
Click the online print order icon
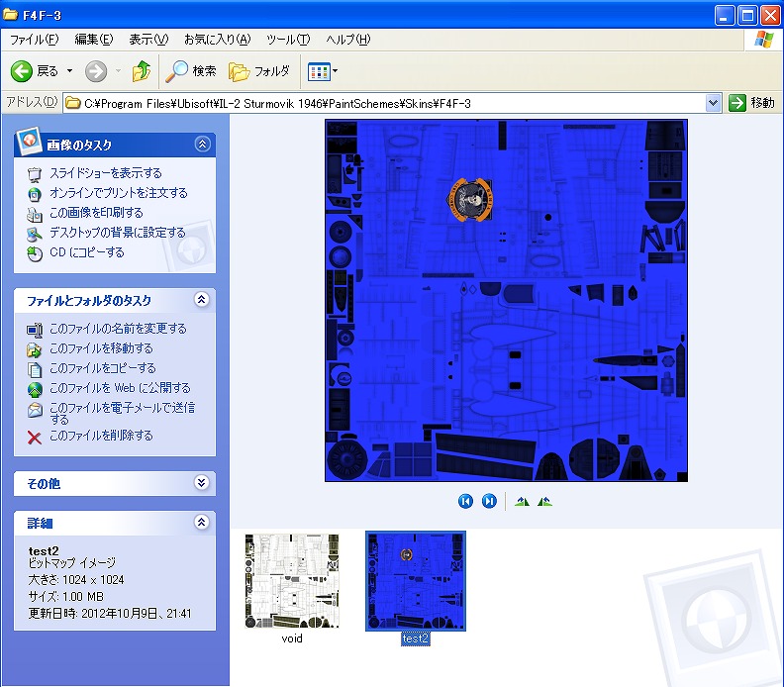[34, 194]
